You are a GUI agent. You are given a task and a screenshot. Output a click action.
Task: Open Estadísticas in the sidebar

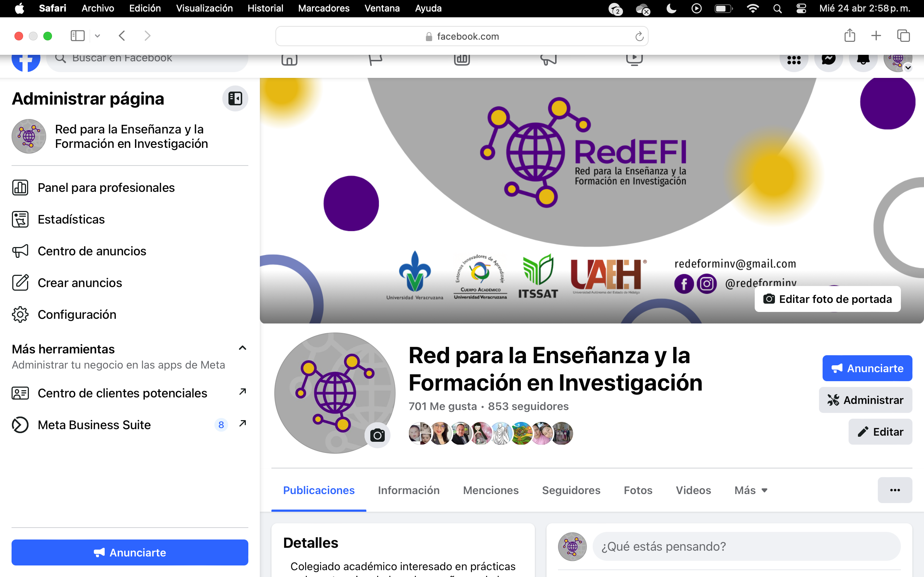[x=71, y=219]
